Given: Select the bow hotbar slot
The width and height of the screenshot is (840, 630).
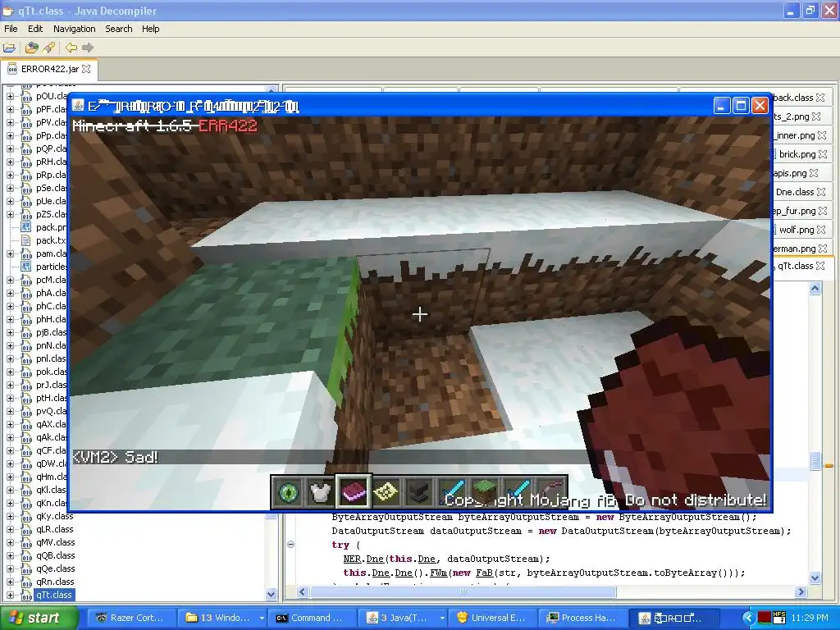Looking at the screenshot, I should (550, 492).
